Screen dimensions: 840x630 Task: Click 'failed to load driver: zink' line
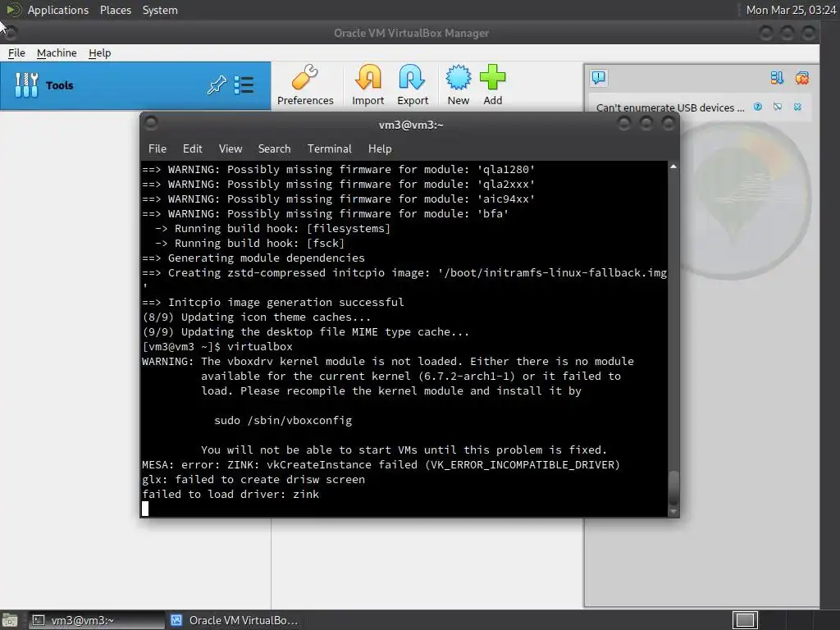pyautogui.click(x=231, y=494)
